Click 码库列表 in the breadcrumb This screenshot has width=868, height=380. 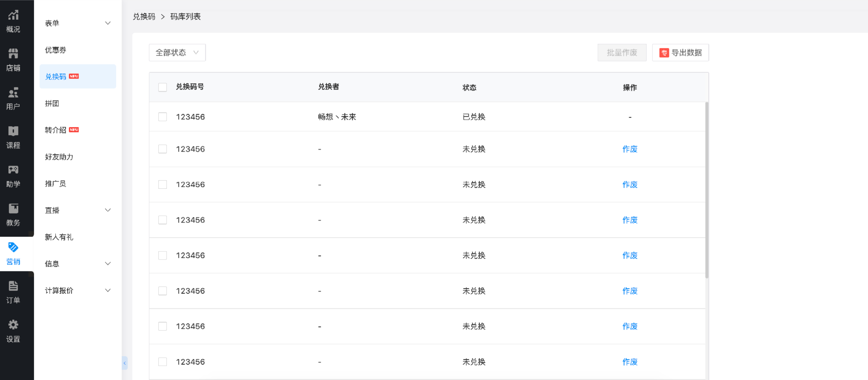[185, 16]
